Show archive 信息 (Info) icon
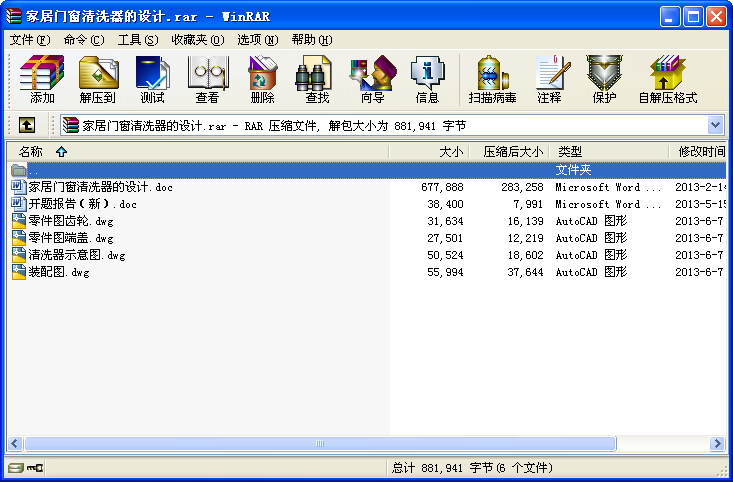 [x=427, y=79]
